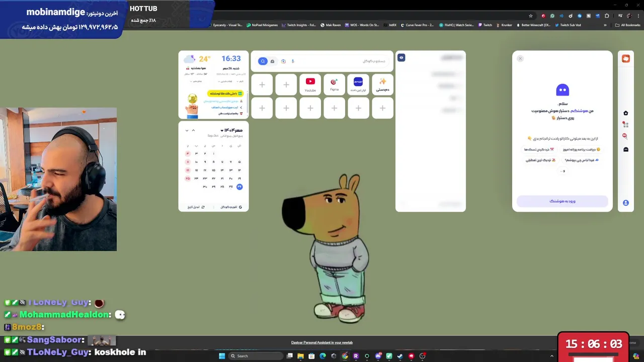Open the Chrome three-dot menu
The width and height of the screenshot is (644, 362).
(x=637, y=16)
